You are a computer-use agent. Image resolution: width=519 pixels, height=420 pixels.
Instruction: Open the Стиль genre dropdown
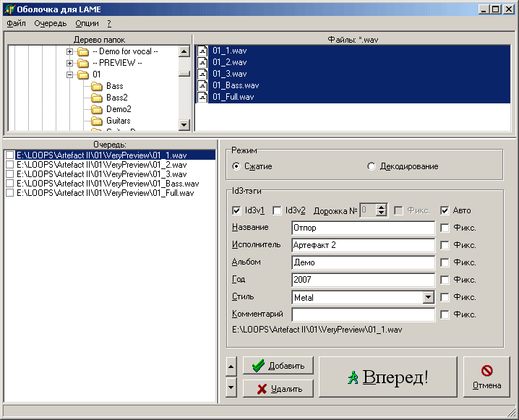click(429, 297)
